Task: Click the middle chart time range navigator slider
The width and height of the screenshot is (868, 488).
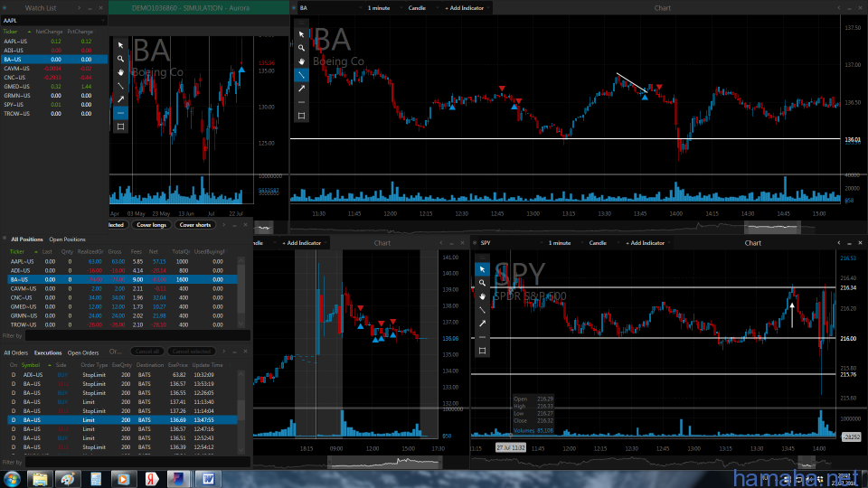Action: [x=385, y=462]
